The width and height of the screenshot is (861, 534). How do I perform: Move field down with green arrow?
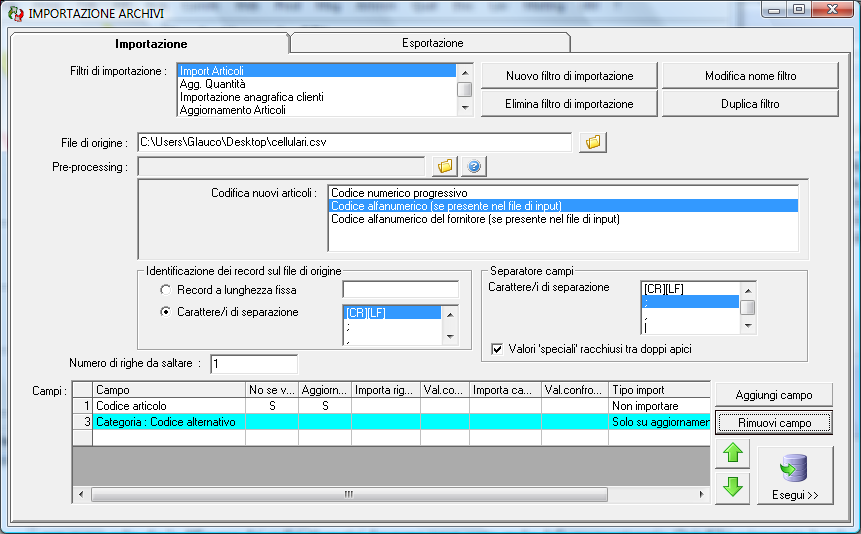pos(733,487)
